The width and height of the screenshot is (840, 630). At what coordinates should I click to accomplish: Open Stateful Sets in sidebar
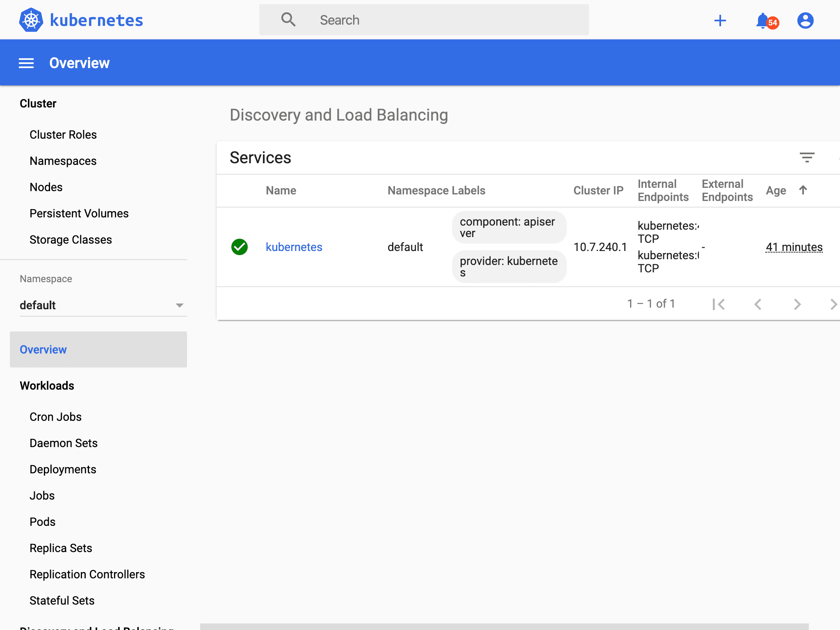[62, 600]
